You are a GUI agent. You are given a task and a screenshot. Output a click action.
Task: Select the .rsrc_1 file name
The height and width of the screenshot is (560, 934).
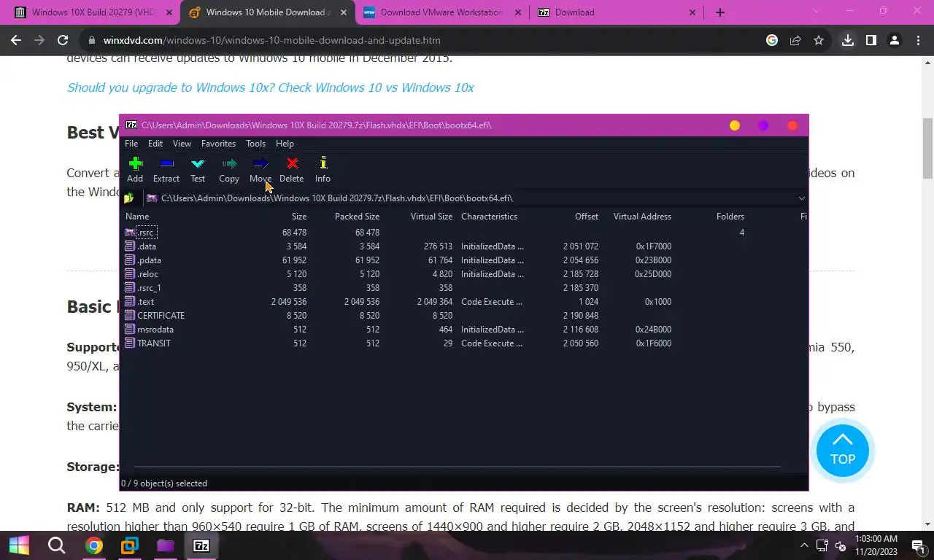[x=149, y=288]
